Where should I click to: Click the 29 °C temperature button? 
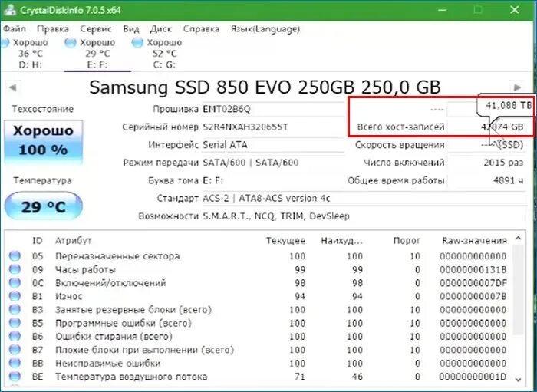(43, 206)
